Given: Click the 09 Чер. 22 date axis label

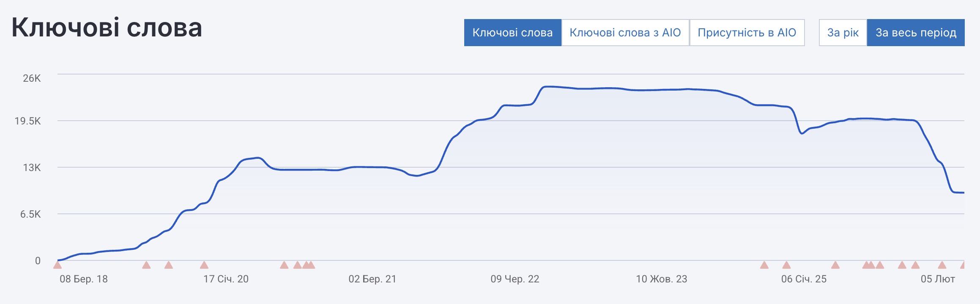Looking at the screenshot, I should coord(515,279).
